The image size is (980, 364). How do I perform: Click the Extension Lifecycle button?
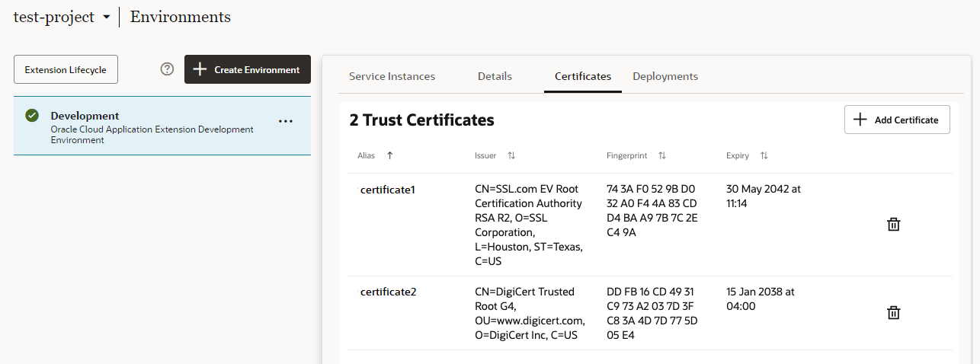tap(66, 69)
